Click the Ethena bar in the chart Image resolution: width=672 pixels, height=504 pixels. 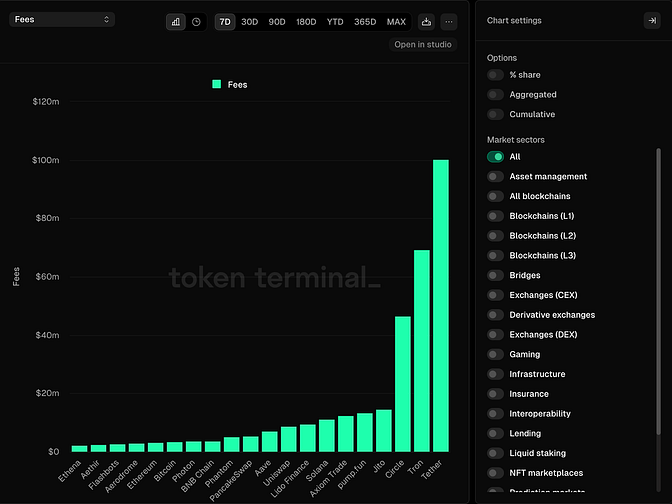79,449
